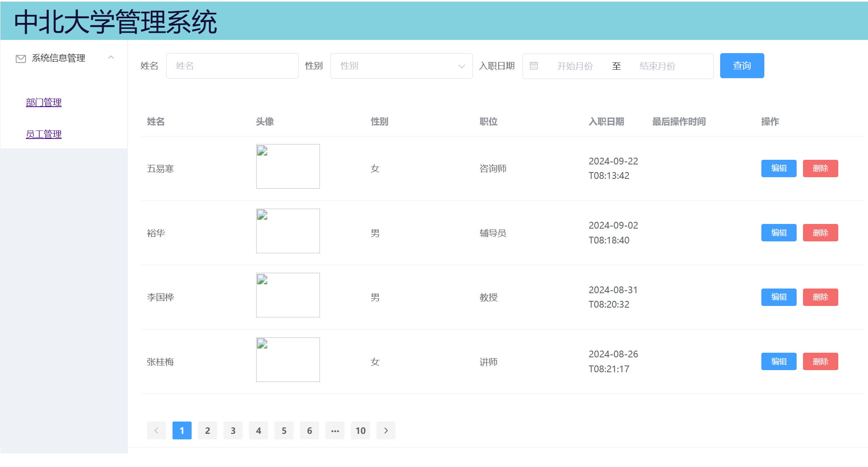
Task: Go to page 3 in pagination
Action: (x=233, y=430)
